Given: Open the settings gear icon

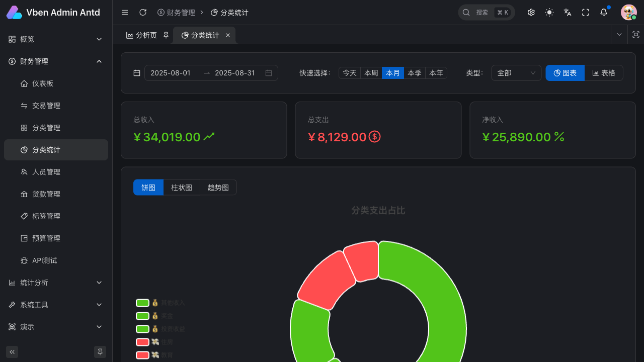Looking at the screenshot, I should (x=531, y=13).
